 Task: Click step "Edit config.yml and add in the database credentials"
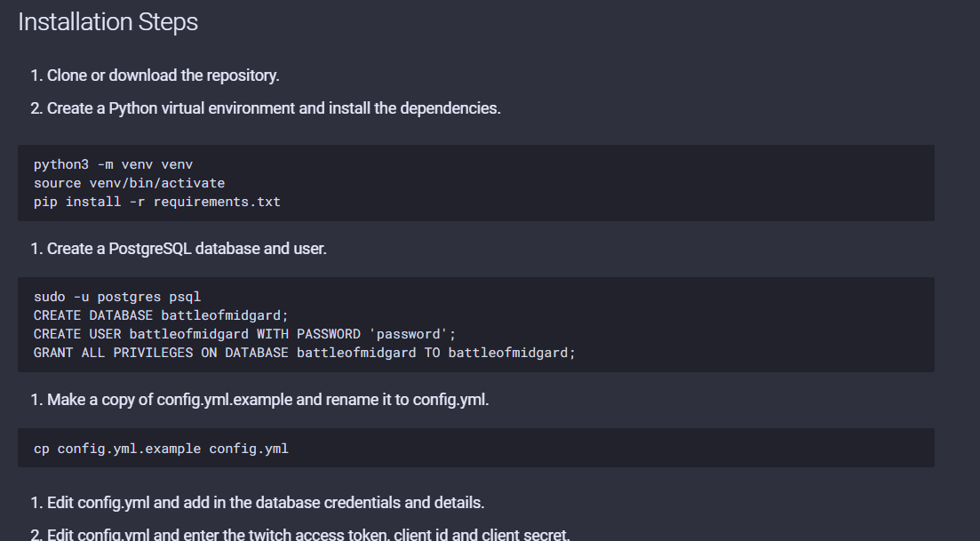(x=266, y=503)
